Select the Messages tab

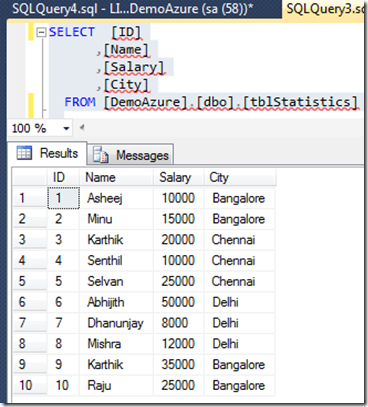tap(131, 155)
